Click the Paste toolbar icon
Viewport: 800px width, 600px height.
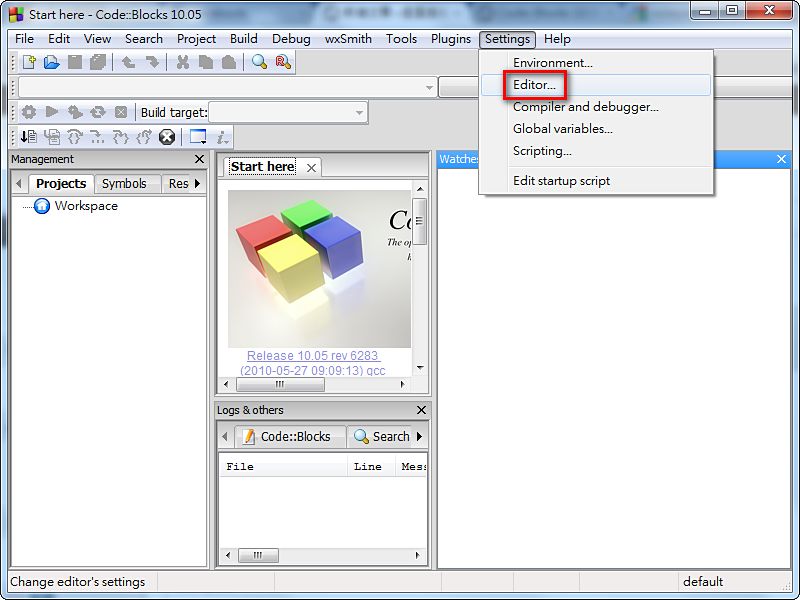pos(229,62)
